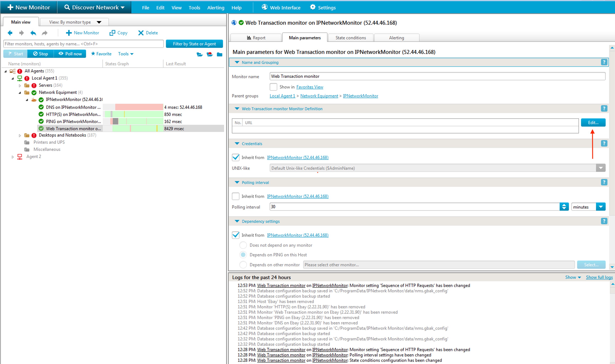The width and height of the screenshot is (615, 364).
Task: Expand the Desktops and Notebooks folder
Action: point(20,135)
